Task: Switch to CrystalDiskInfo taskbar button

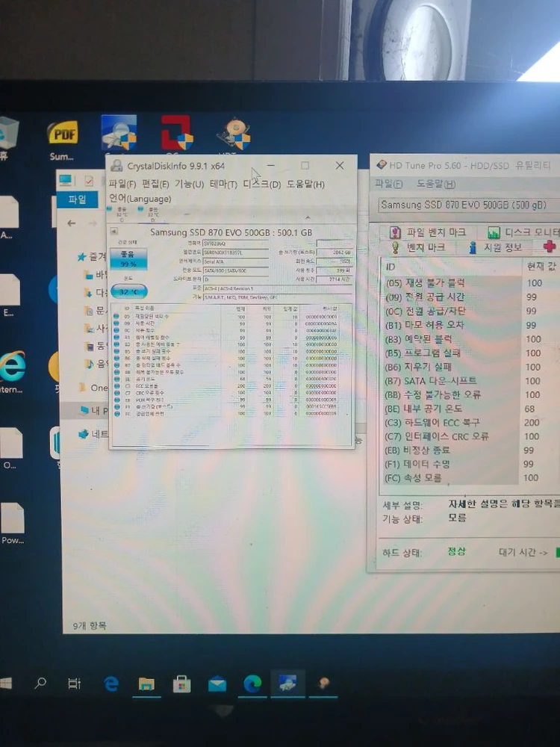Action: (287, 684)
